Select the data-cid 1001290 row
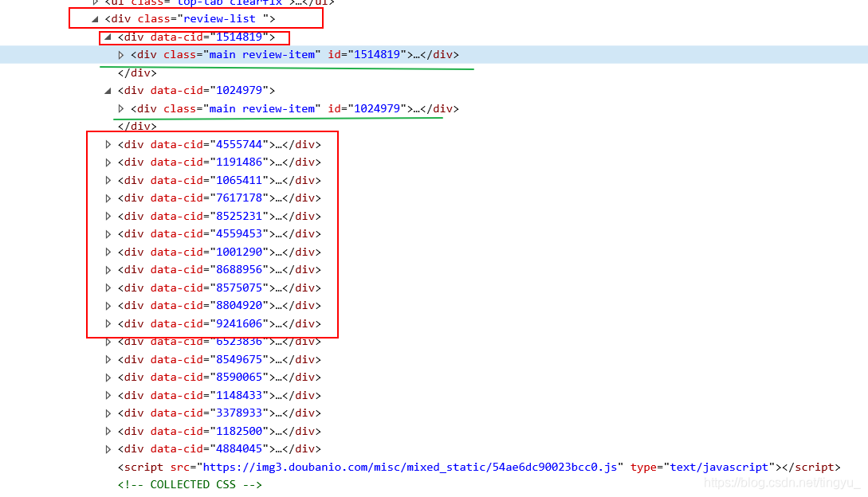Screen dimensions: 868x497 click(x=219, y=252)
